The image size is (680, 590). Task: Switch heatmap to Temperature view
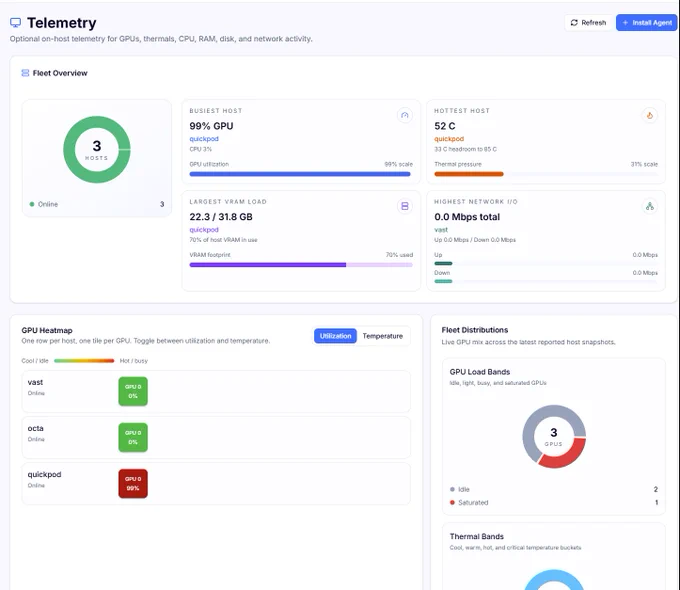(382, 336)
